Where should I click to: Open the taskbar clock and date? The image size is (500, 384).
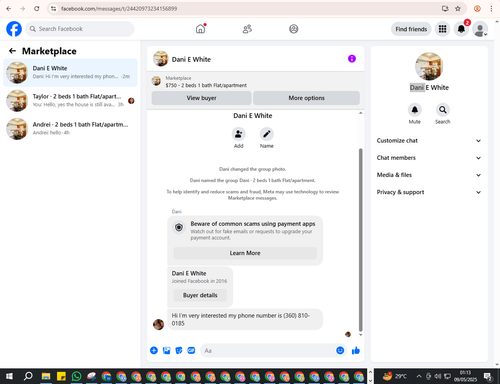click(465, 376)
